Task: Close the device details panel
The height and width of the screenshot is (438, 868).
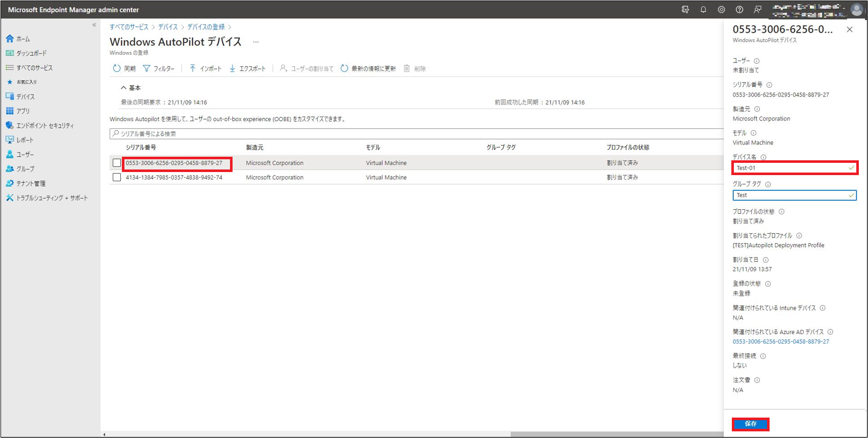Action: 850,30
